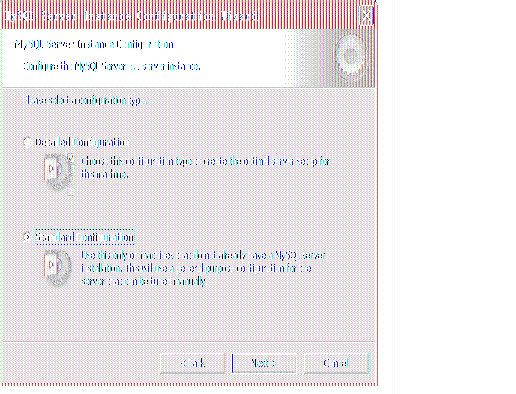Viewport: 516px width, 394px height.
Task: Click the 'Please select a configuration type' text
Action: pos(86,100)
